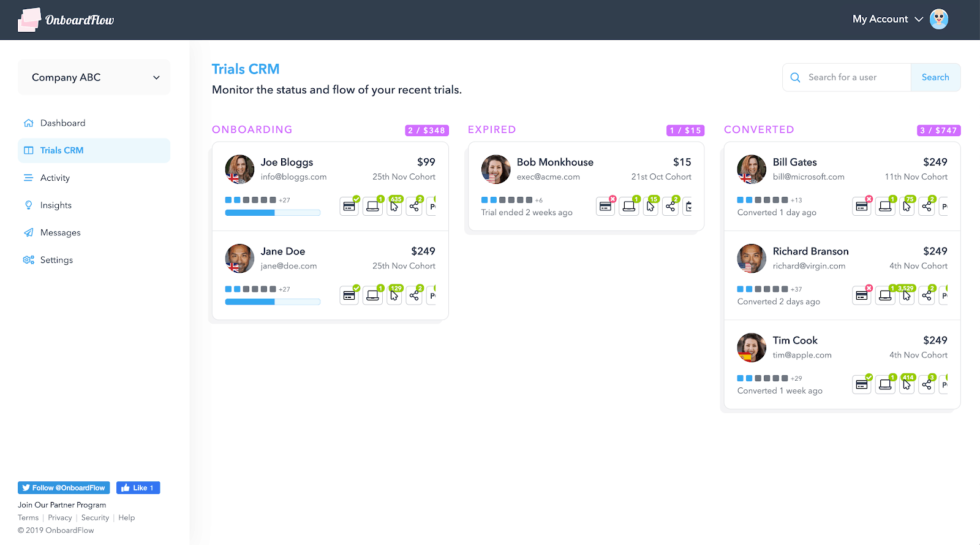Click Jane Doe's credit card icon
The height and width of the screenshot is (545, 980).
tap(349, 295)
